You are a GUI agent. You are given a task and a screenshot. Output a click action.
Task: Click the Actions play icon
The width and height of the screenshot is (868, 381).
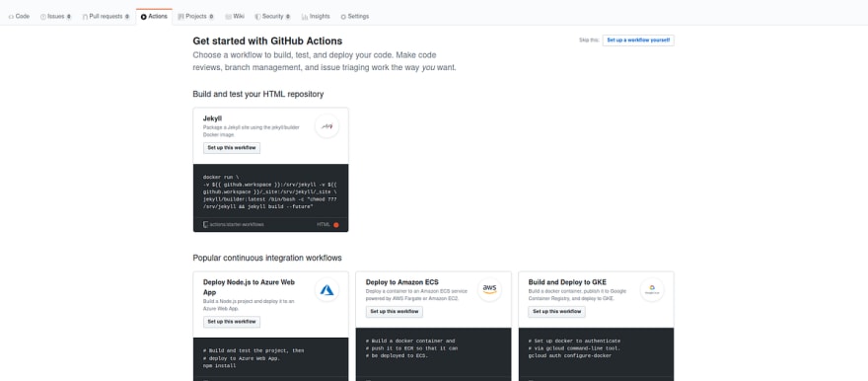coord(144,17)
